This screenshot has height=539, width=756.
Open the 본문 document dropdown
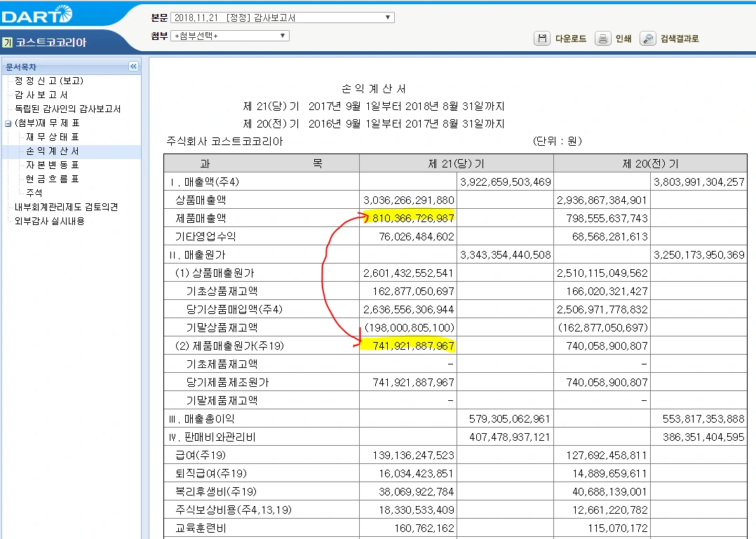(x=283, y=18)
